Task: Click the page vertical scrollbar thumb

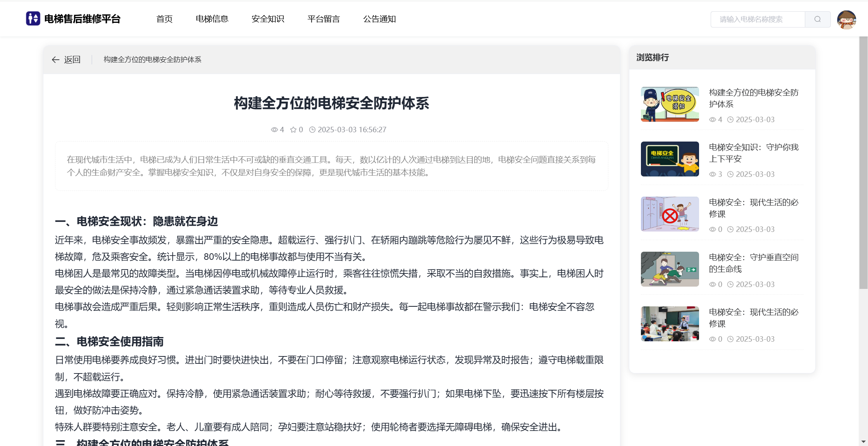Action: tap(863, 163)
